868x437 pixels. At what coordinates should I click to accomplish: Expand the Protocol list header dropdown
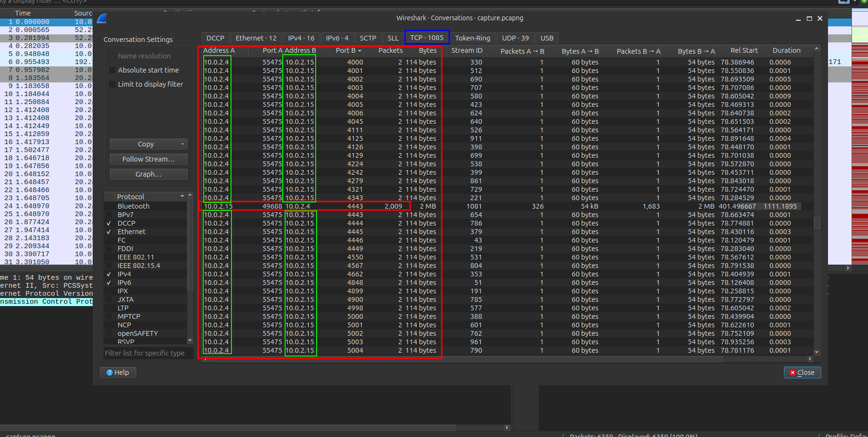tap(182, 196)
